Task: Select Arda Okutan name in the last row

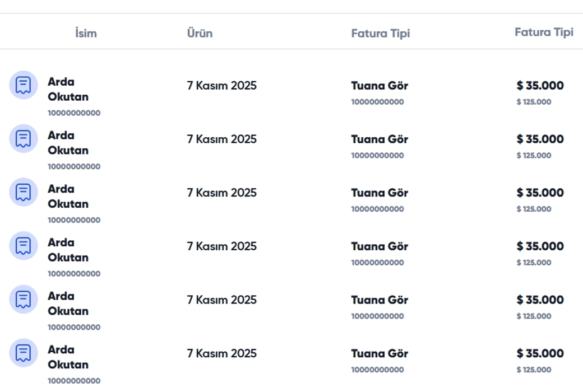Action: pos(68,357)
